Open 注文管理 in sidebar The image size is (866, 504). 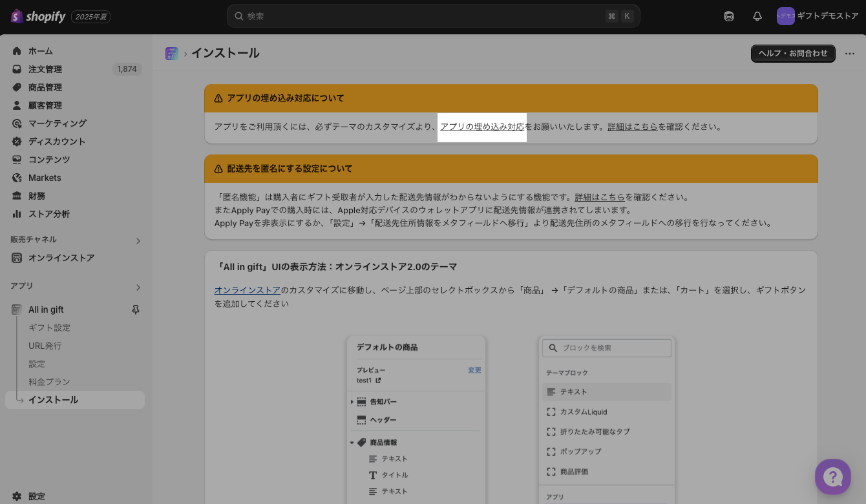point(45,69)
